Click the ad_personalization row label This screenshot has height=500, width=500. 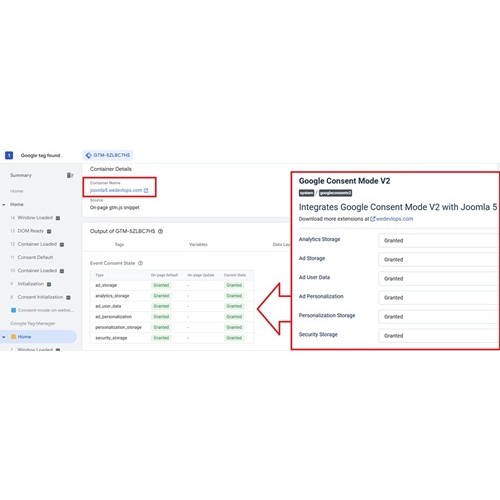[x=113, y=317]
